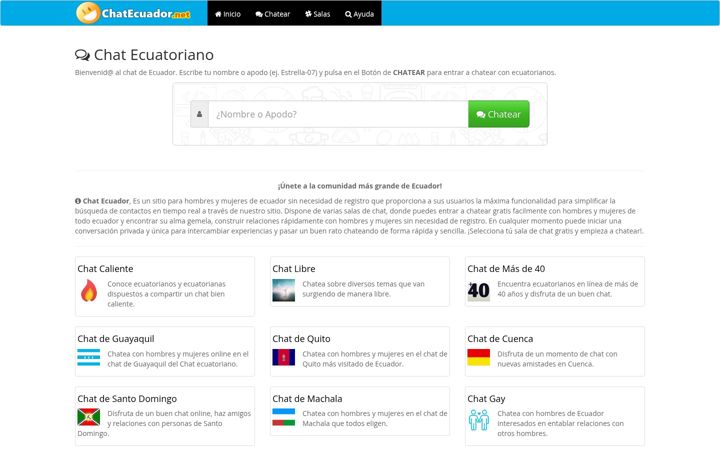Open the Salas menu item
Image resolution: width=720 pixels, height=450 pixels.
click(x=318, y=14)
